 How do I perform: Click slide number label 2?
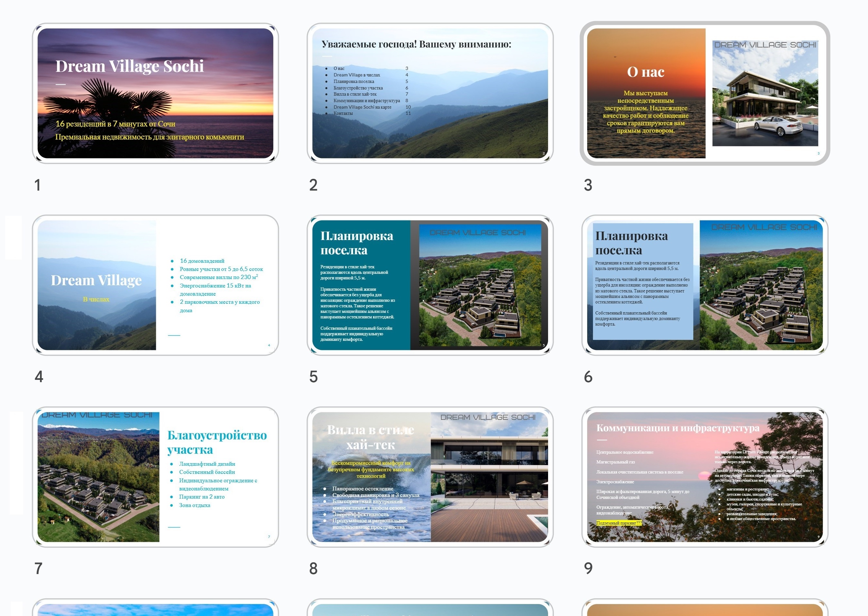coord(313,185)
